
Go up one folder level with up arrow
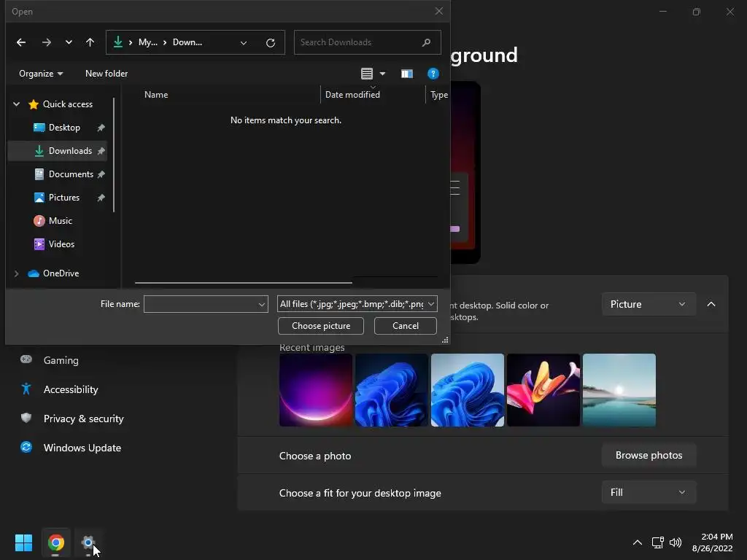coord(90,42)
